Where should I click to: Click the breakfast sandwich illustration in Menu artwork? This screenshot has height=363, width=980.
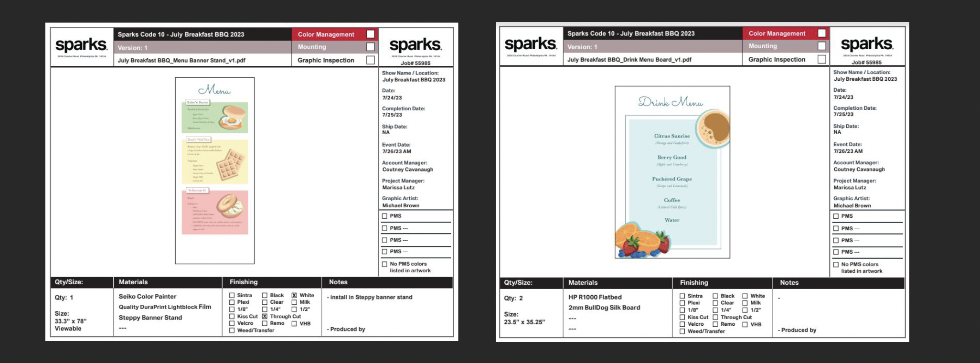point(232,118)
